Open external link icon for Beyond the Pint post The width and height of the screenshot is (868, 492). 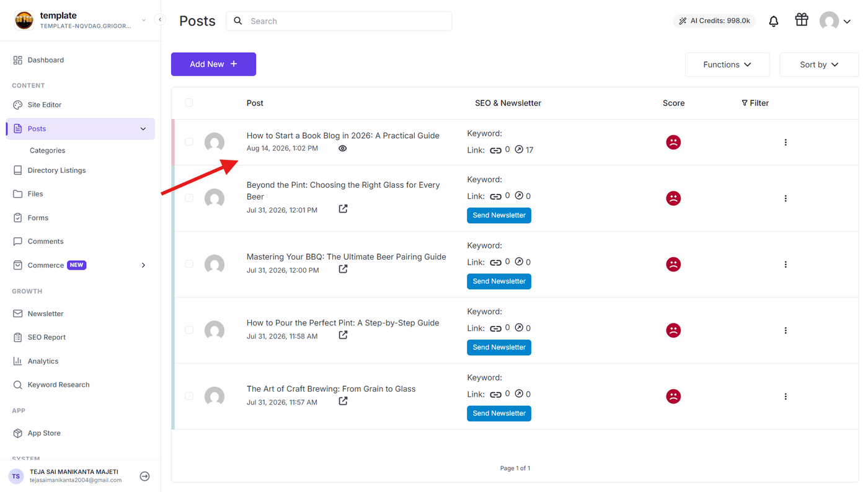[x=343, y=209]
